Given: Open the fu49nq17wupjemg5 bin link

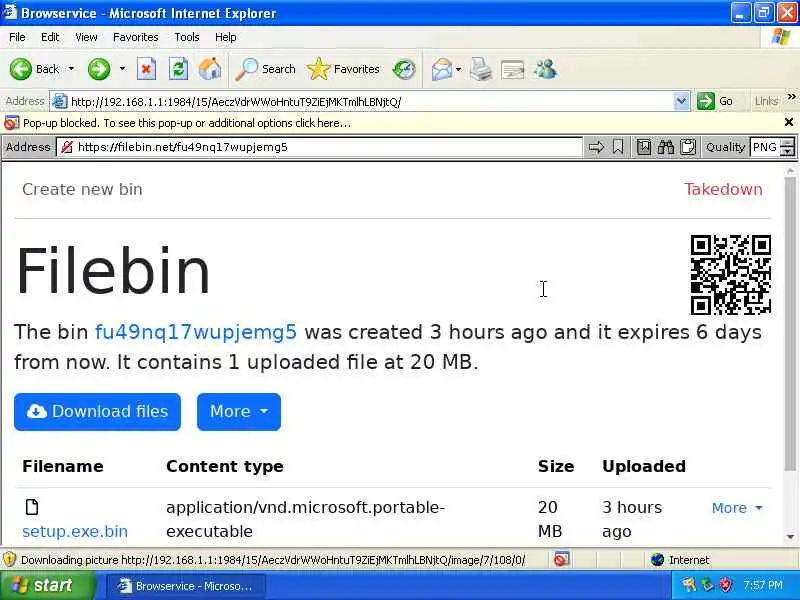Looking at the screenshot, I should (196, 332).
